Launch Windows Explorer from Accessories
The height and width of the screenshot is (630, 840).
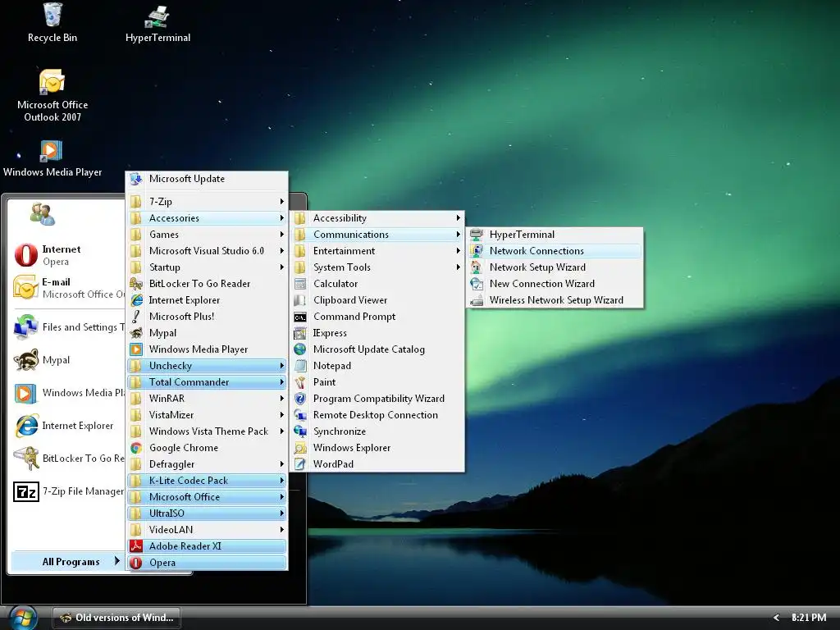click(x=377, y=448)
